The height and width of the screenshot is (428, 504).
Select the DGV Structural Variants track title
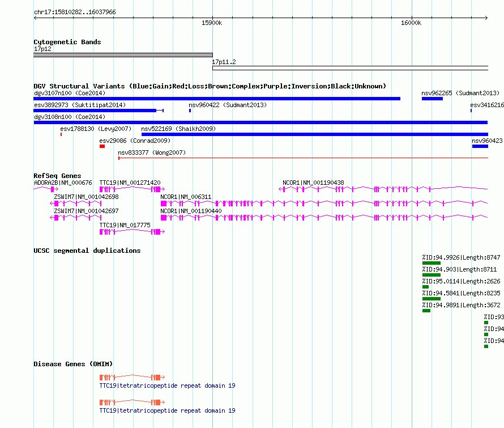pyautogui.click(x=210, y=86)
